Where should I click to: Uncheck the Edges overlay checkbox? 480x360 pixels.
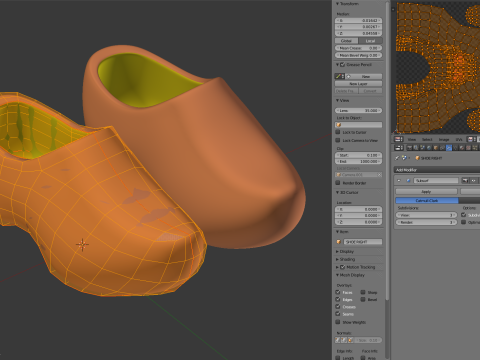click(x=338, y=299)
